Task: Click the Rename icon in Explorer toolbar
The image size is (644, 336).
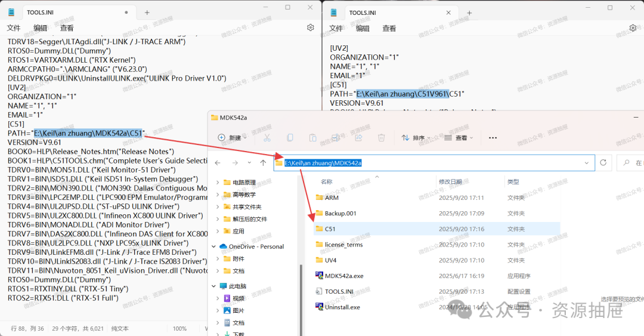Action: tap(336, 138)
